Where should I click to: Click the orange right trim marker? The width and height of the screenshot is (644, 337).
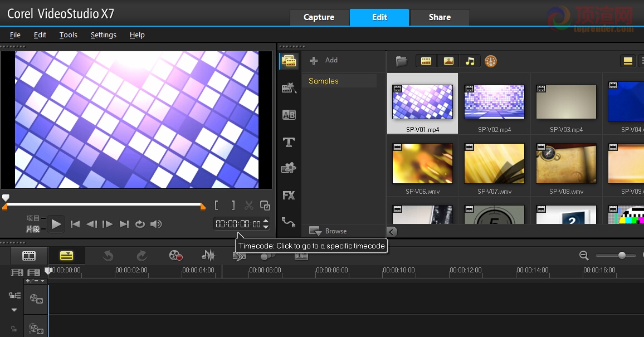[x=203, y=207]
